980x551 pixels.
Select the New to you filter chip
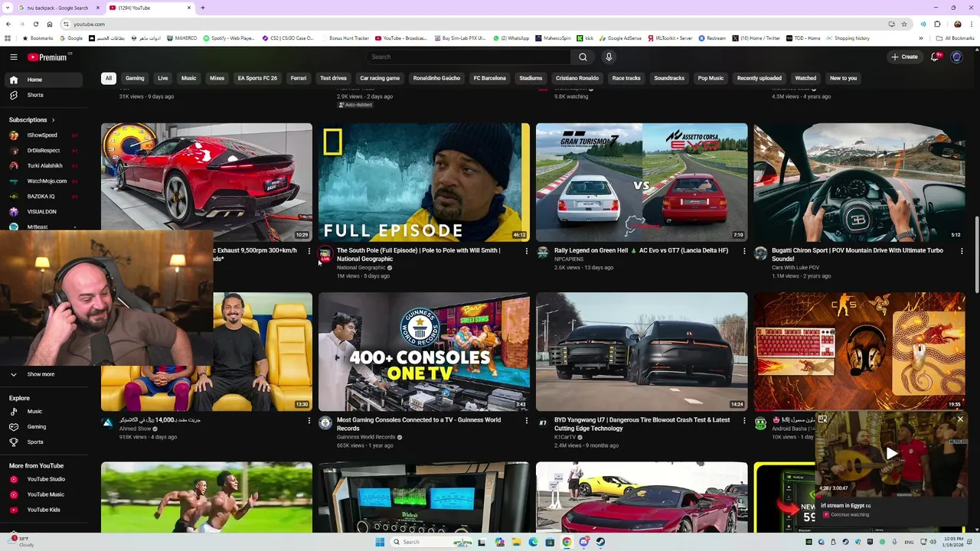pyautogui.click(x=843, y=78)
